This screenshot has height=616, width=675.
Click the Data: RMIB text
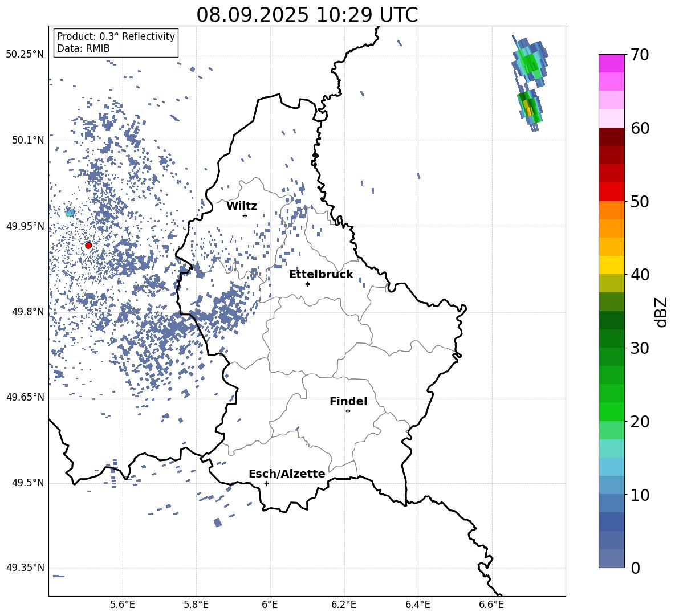coord(83,48)
